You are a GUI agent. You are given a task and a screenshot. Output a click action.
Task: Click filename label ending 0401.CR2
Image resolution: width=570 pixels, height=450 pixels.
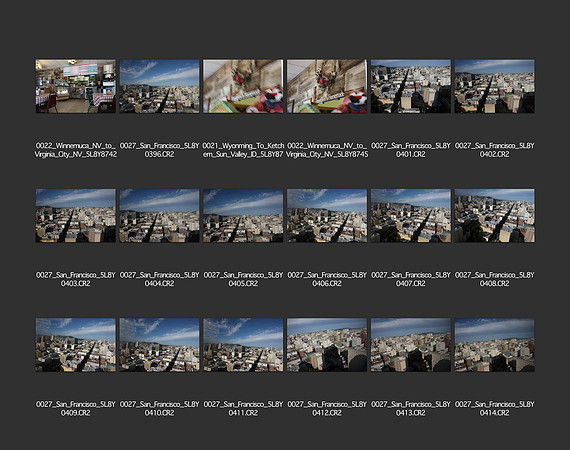click(x=411, y=150)
